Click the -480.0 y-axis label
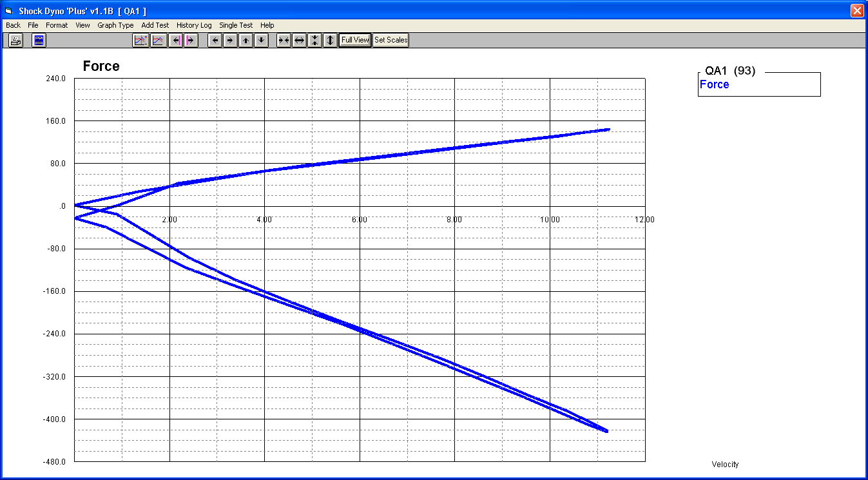 tap(53, 462)
